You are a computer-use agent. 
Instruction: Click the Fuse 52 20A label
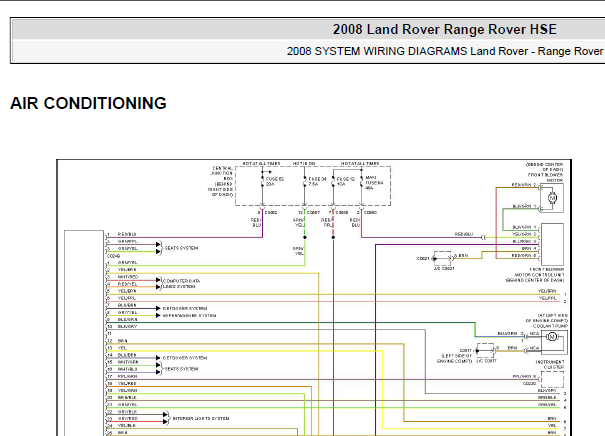pyautogui.click(x=275, y=182)
